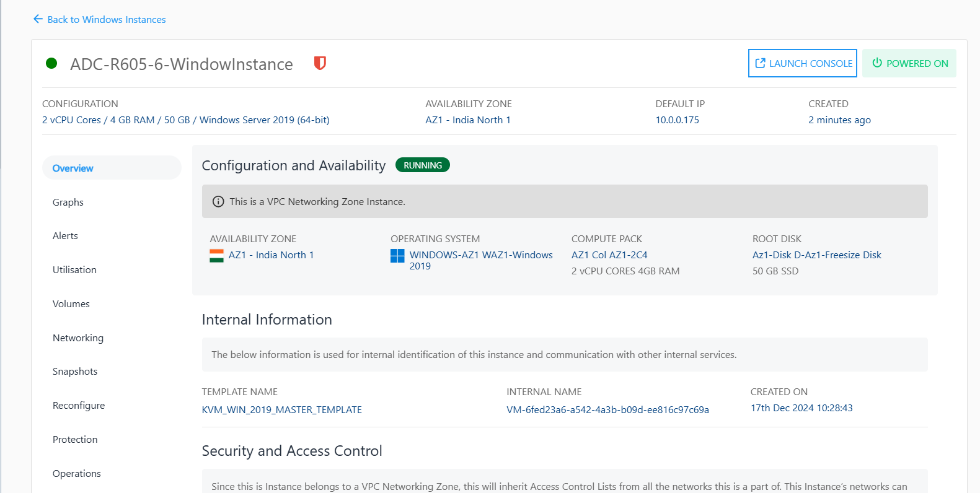Click 'WINDOWS-AZ1 WAZ1-Windows 2019' operating system

coord(481,260)
